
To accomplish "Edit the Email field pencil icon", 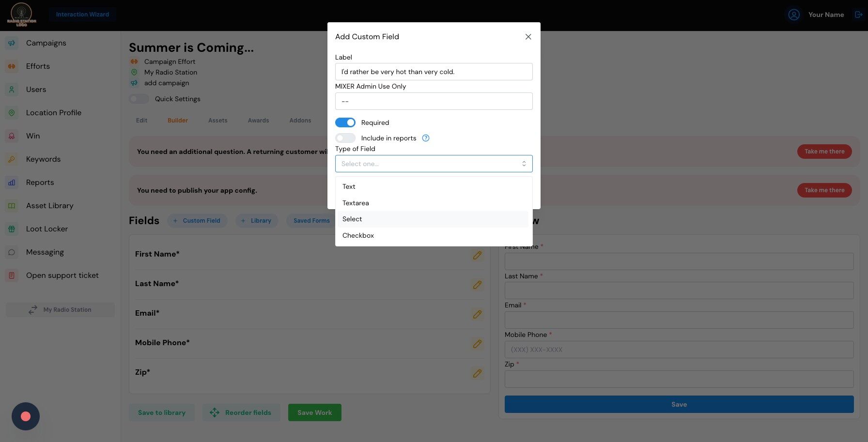I will (477, 314).
